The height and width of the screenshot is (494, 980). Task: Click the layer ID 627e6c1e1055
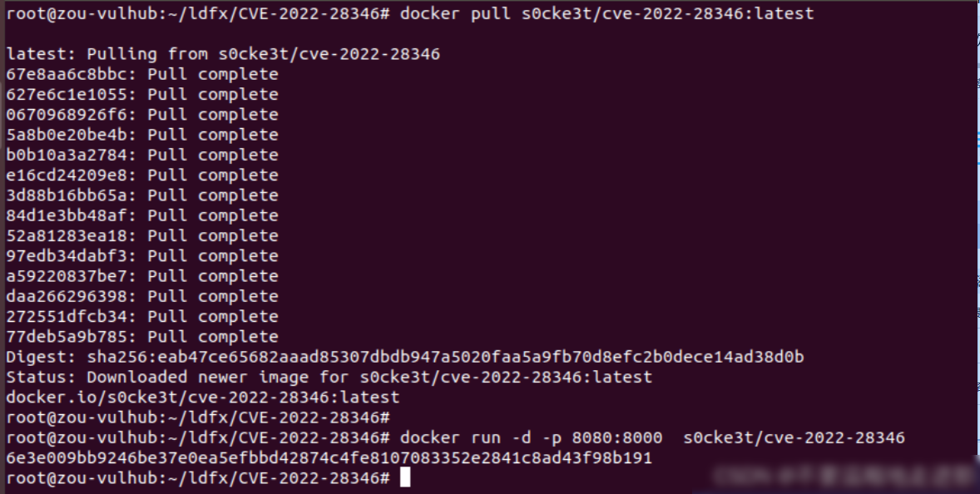tap(70, 94)
